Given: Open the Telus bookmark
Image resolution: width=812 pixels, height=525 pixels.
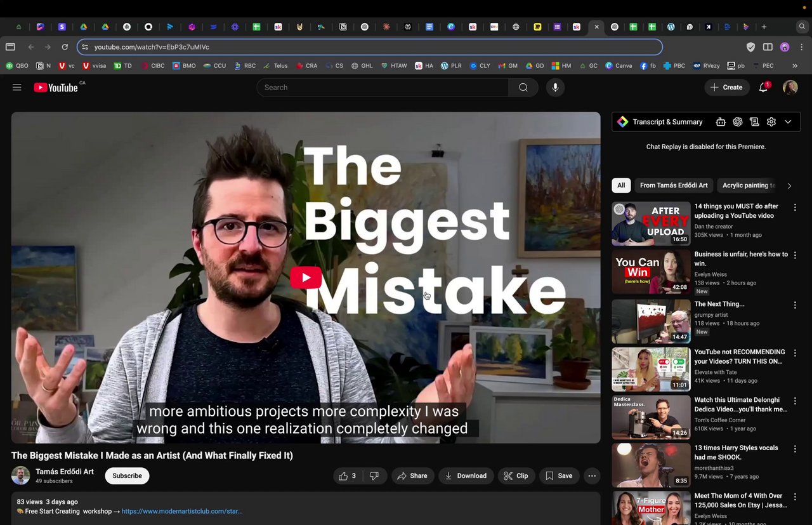Looking at the screenshot, I should (x=275, y=65).
